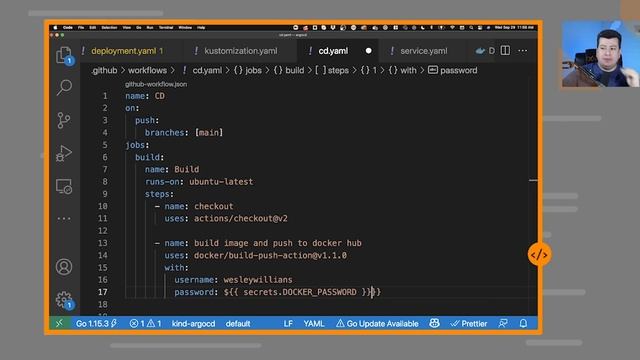
Task: Open the View menu
Action: 127,27
